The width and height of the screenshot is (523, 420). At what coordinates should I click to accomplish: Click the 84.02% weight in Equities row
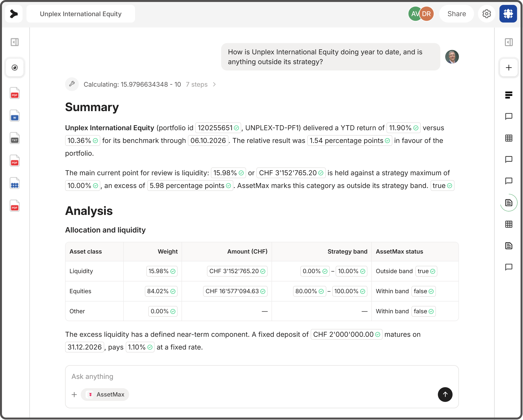point(161,291)
